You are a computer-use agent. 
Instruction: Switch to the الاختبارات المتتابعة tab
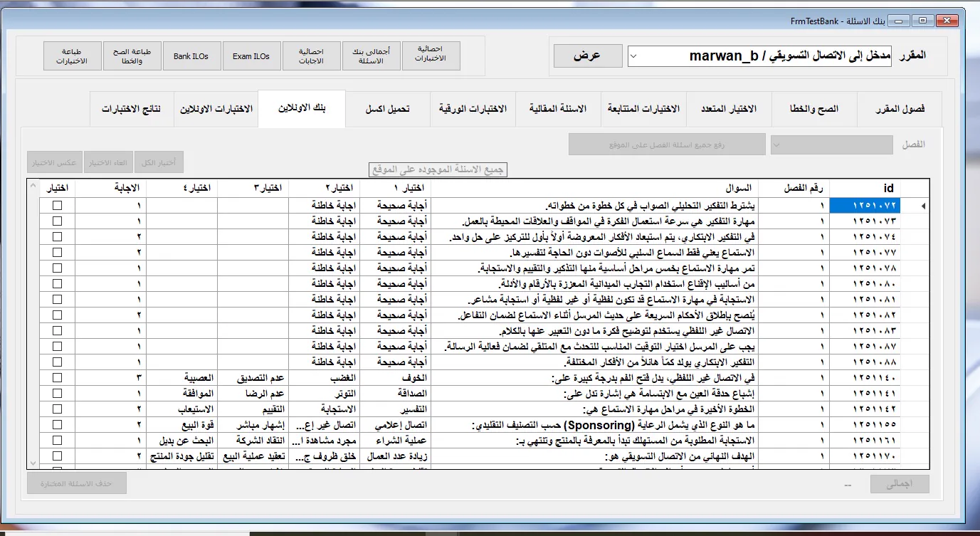643,109
